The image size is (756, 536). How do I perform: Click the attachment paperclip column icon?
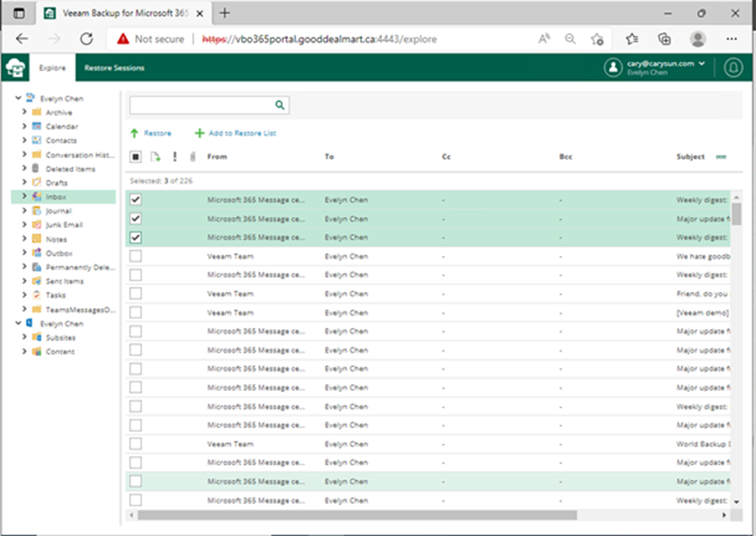[x=193, y=157]
